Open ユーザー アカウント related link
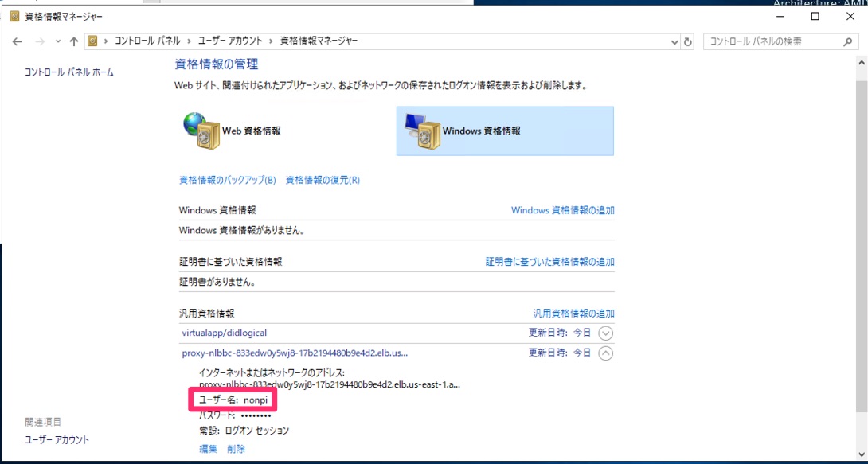This screenshot has height=464, width=868. point(57,440)
